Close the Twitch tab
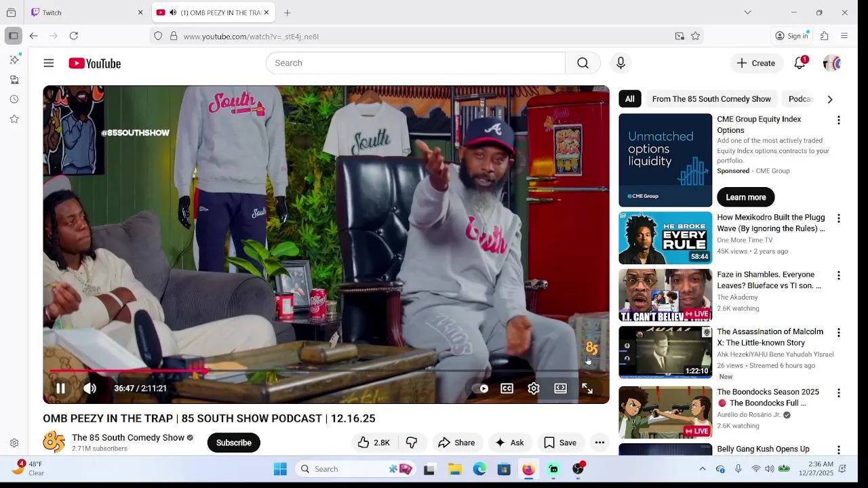 click(x=140, y=12)
